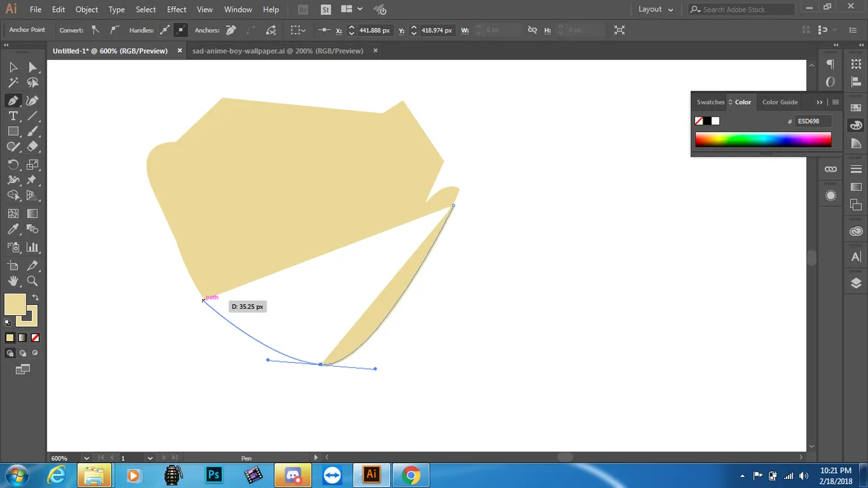
Task: Open the Window menu
Action: (238, 9)
